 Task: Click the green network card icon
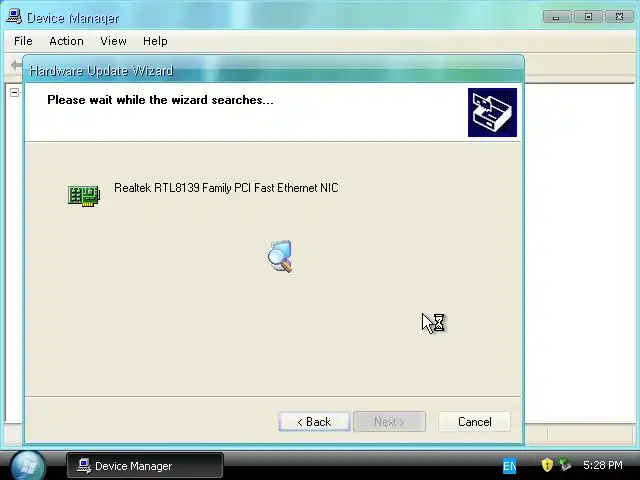pyautogui.click(x=84, y=196)
